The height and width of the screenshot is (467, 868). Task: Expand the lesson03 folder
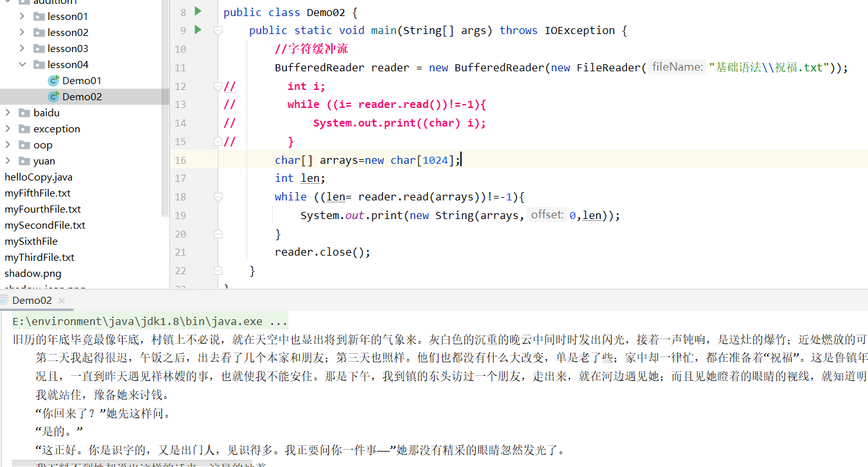coord(22,48)
